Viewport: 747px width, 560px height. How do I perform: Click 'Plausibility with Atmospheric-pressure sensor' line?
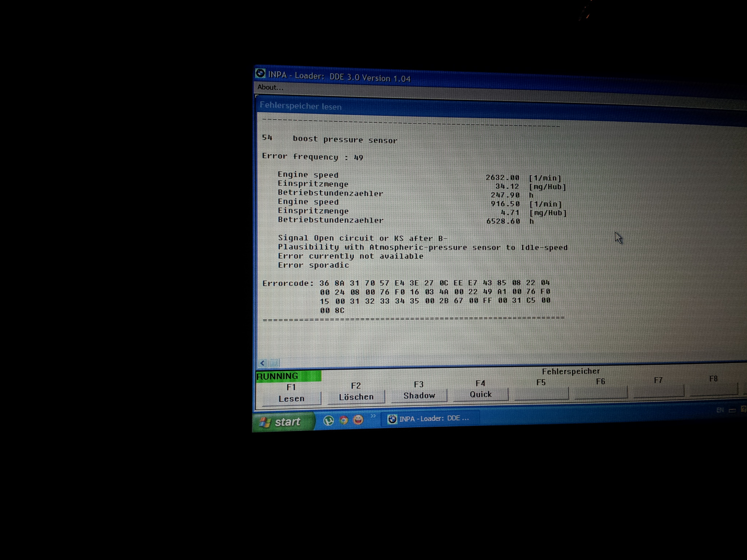tap(423, 247)
